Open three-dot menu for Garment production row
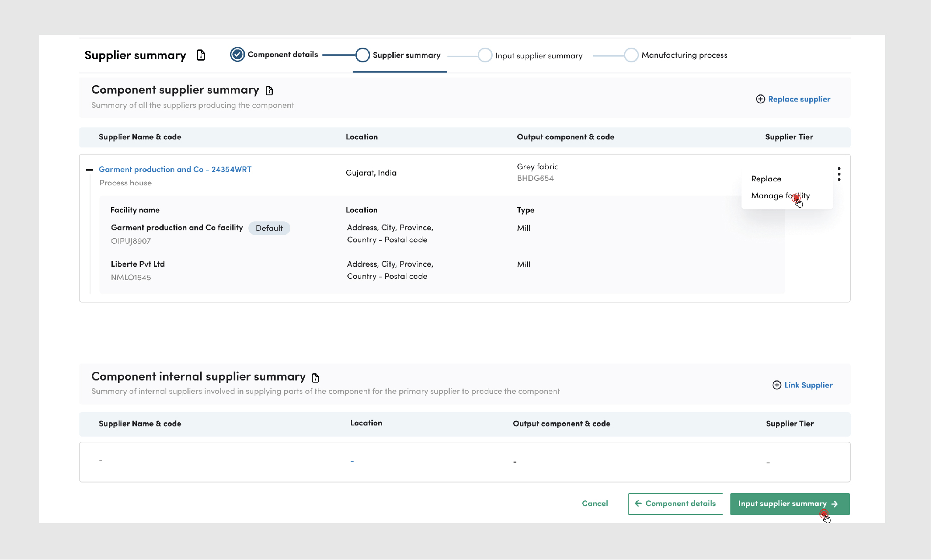This screenshot has width=931, height=560. point(839,174)
